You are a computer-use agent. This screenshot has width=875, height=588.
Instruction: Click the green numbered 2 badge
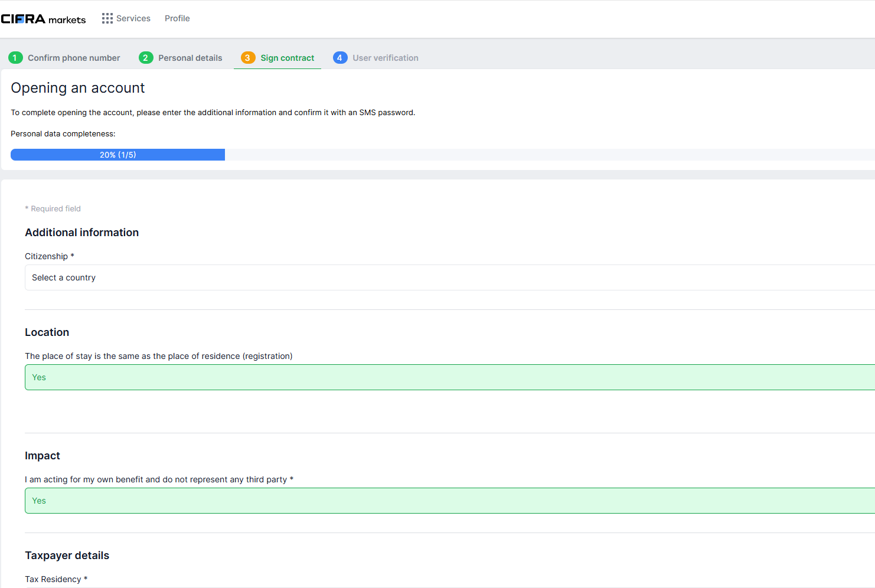pos(146,57)
